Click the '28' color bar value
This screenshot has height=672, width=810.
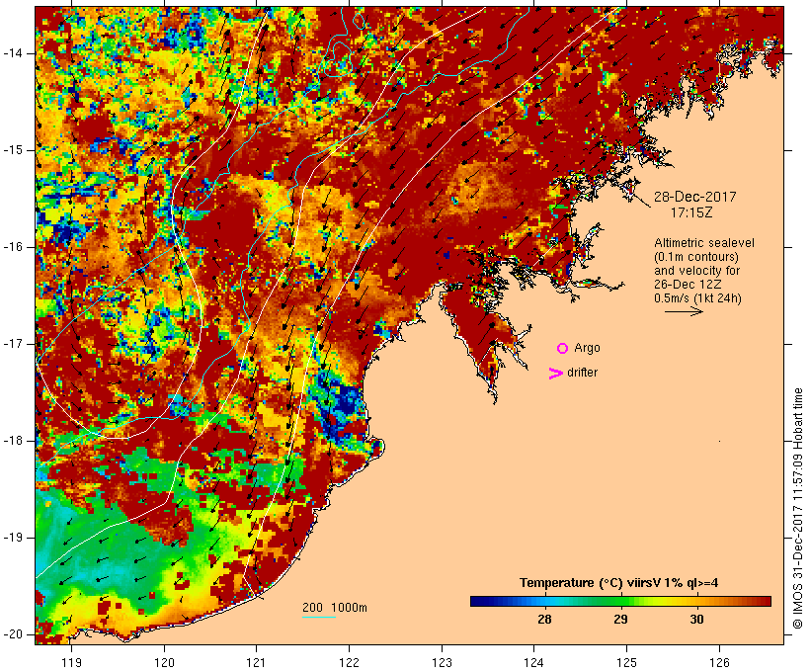544,619
